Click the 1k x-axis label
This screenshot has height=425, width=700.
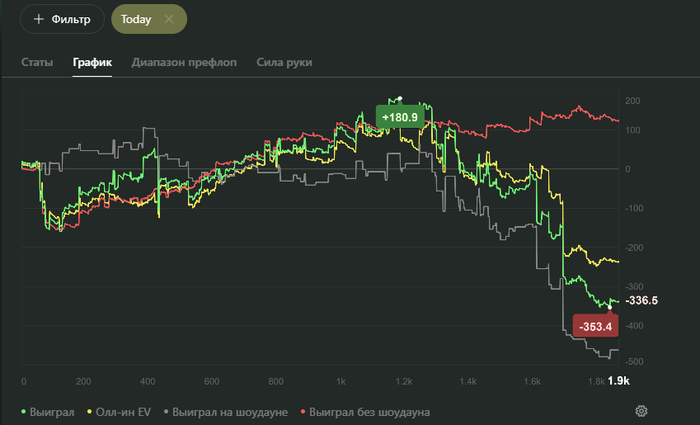pos(341,381)
